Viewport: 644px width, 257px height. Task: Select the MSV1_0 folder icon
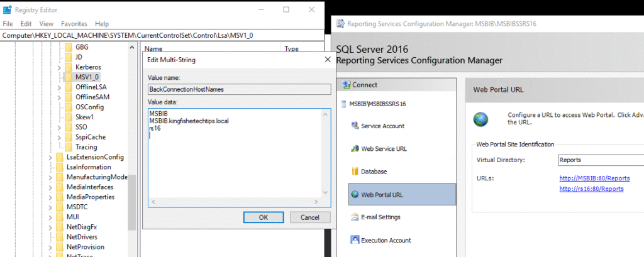point(69,77)
